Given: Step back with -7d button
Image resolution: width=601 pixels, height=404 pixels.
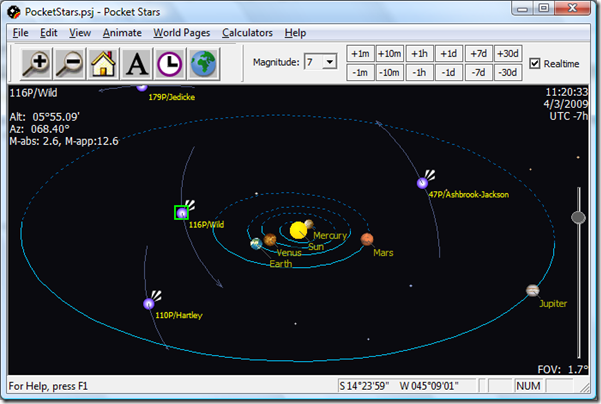Looking at the screenshot, I should [479, 72].
